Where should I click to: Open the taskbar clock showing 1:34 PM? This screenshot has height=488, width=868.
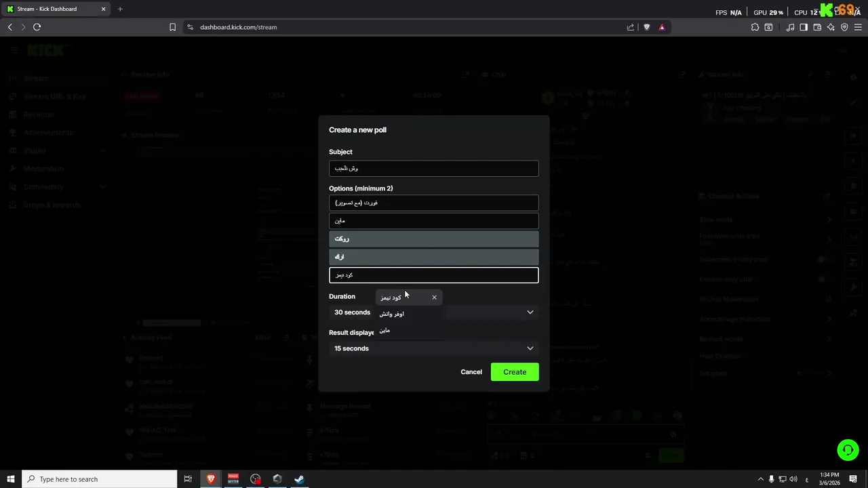(829, 479)
